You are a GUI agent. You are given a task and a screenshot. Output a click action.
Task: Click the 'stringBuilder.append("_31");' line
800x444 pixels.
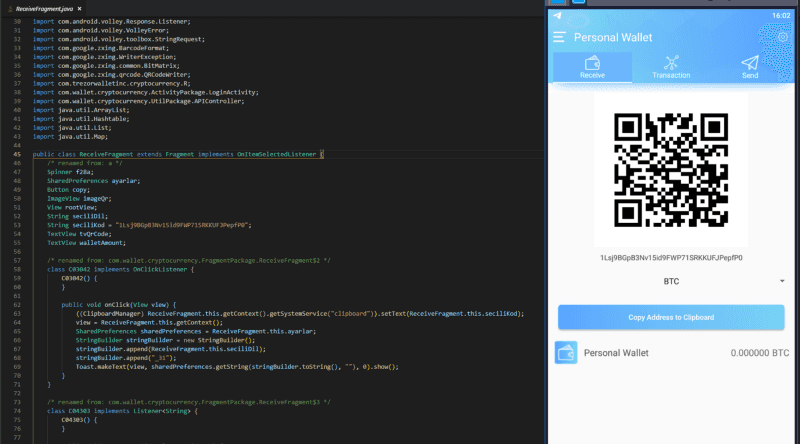pyautogui.click(x=126, y=358)
